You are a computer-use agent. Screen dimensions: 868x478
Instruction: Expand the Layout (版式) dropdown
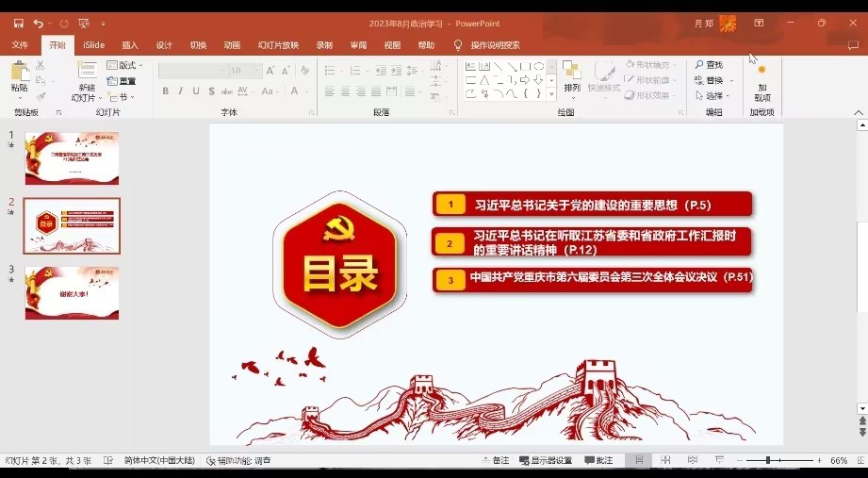click(x=123, y=65)
